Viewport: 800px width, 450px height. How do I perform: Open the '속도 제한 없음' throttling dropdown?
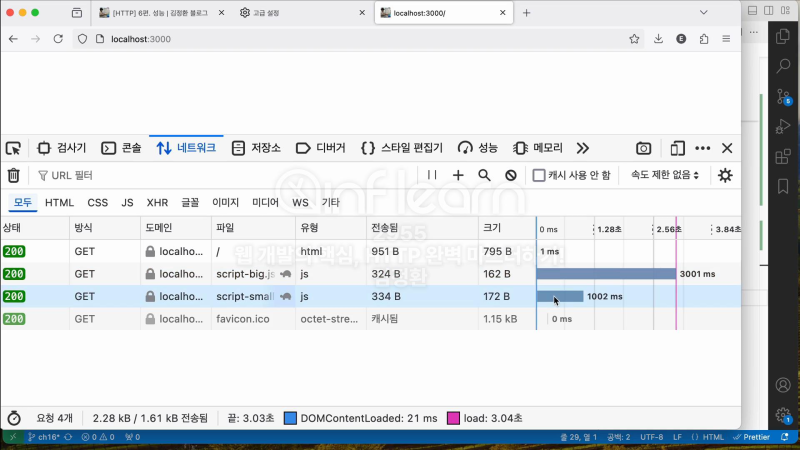pyautogui.click(x=663, y=175)
